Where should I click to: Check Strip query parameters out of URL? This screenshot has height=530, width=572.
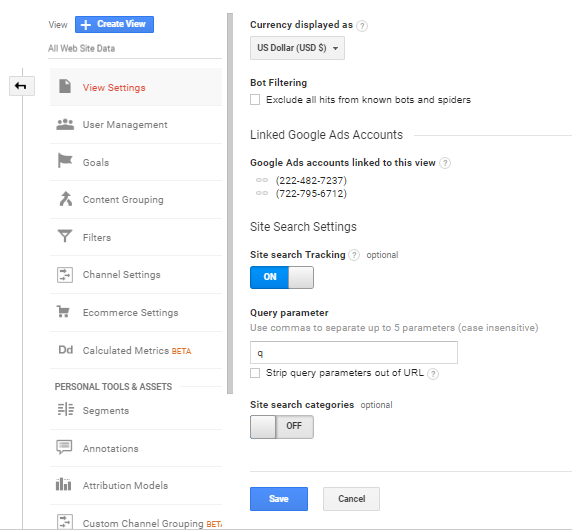tap(255, 373)
